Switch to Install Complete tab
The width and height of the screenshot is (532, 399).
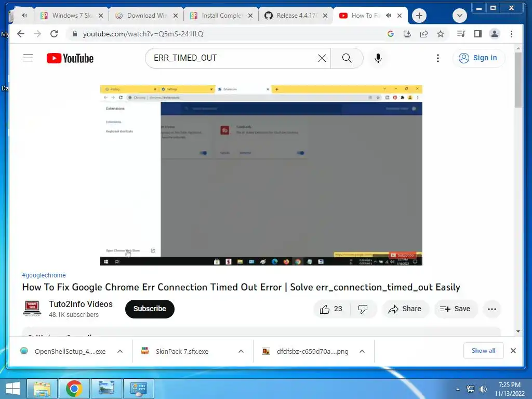(x=222, y=16)
